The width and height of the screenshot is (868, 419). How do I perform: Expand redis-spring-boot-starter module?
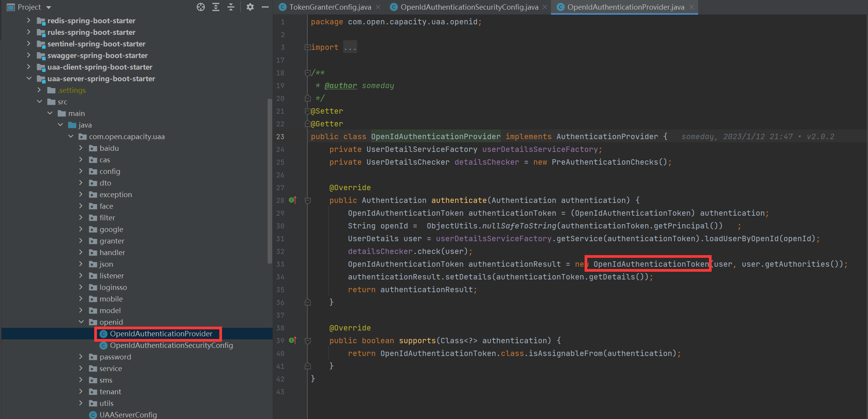(x=29, y=20)
